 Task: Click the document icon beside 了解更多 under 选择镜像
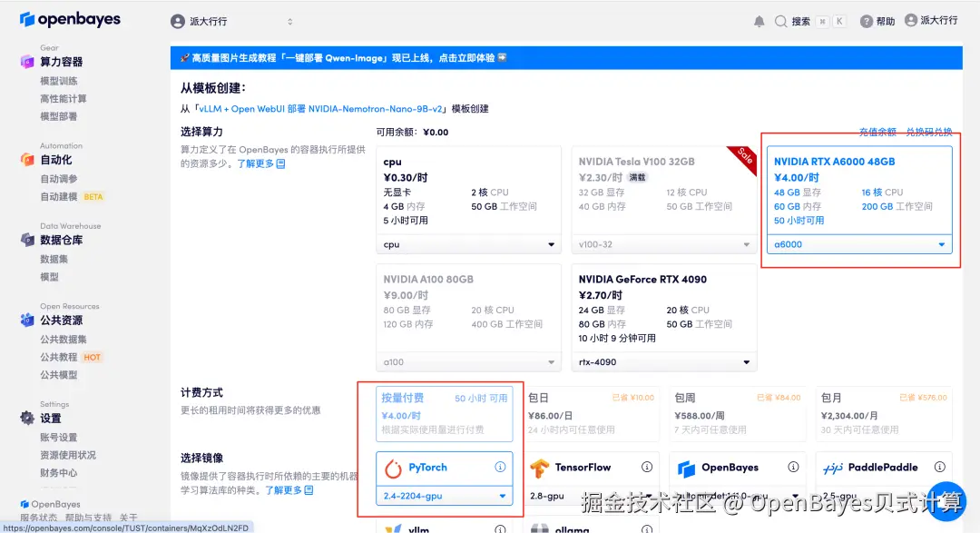pos(309,489)
